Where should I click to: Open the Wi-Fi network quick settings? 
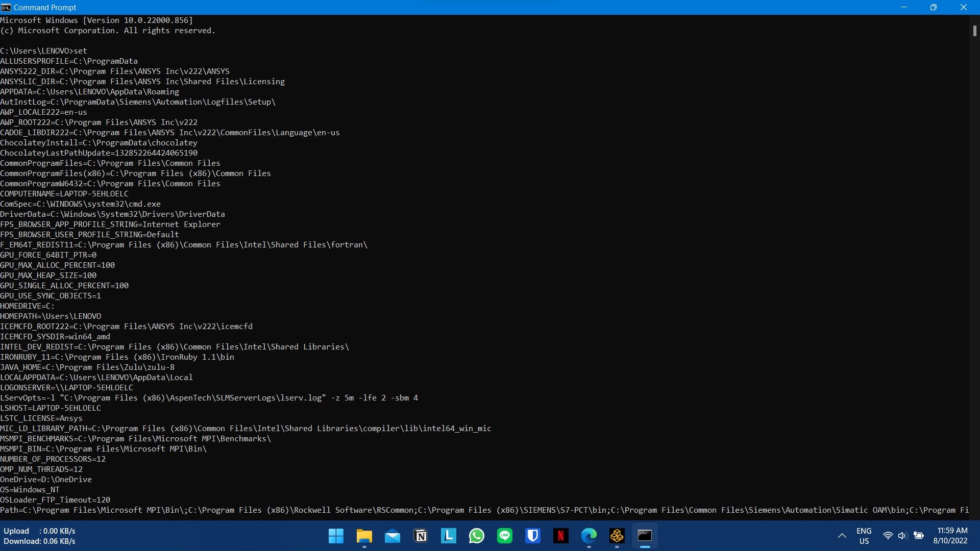coord(888,536)
